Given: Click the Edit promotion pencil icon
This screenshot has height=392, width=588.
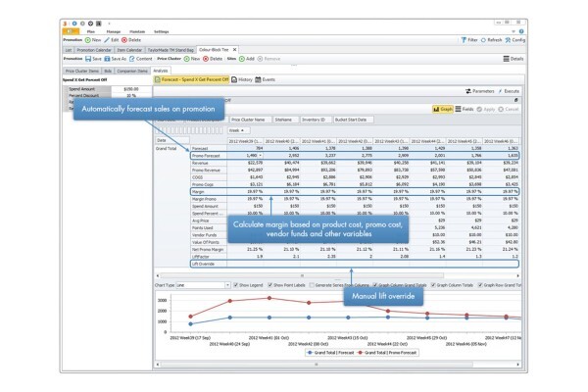Looking at the screenshot, I should pyautogui.click(x=107, y=40).
